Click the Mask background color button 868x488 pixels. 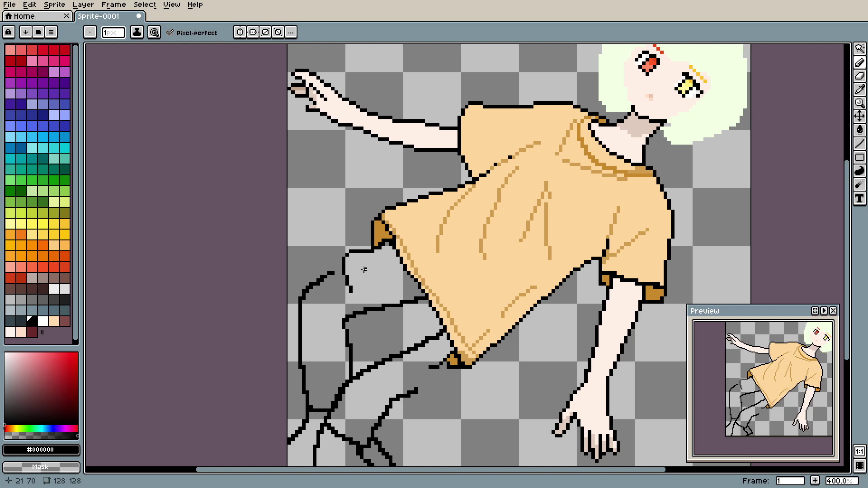41,467
